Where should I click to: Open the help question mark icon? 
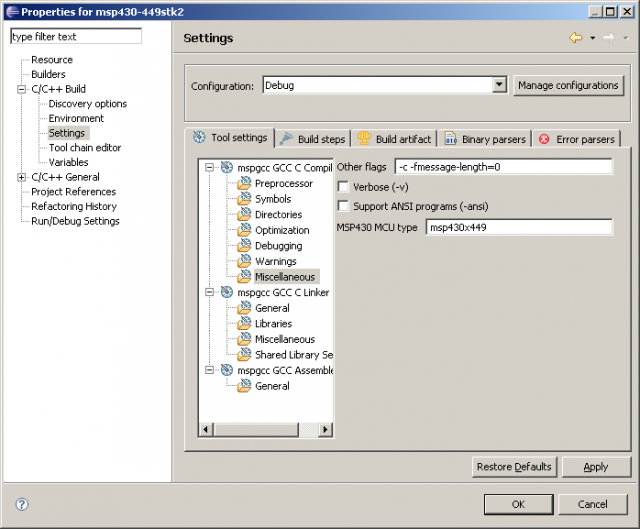(22, 505)
